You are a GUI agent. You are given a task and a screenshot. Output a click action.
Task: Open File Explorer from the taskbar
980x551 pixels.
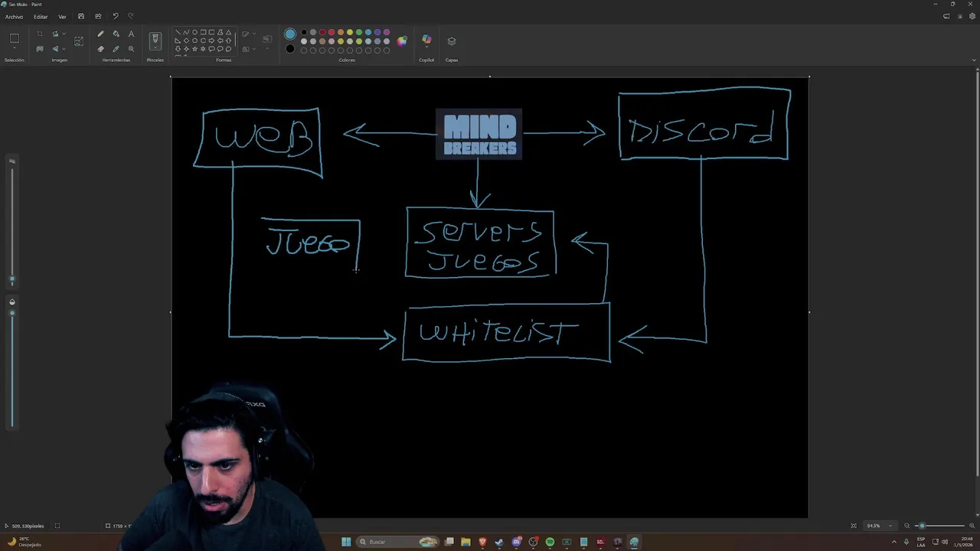tap(465, 542)
